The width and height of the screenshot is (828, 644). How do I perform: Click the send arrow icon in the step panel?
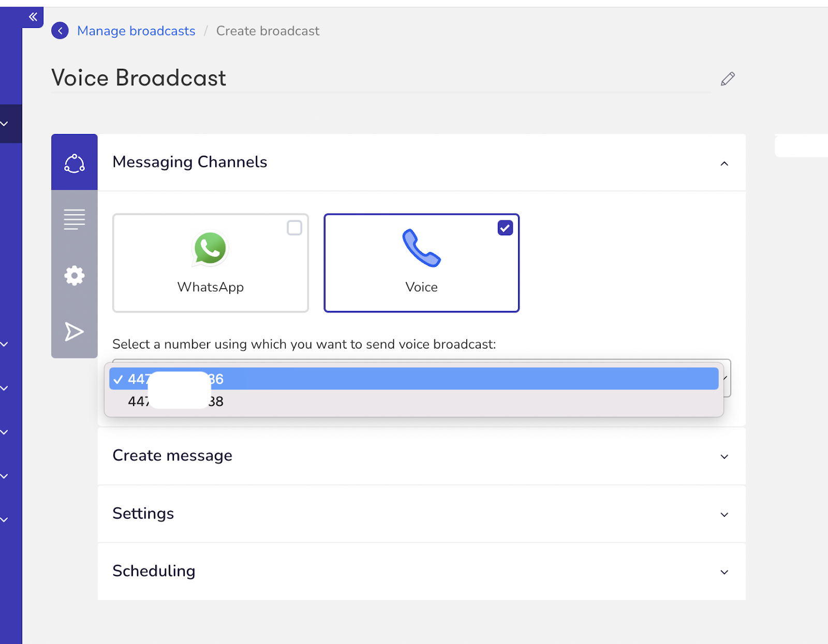point(74,332)
